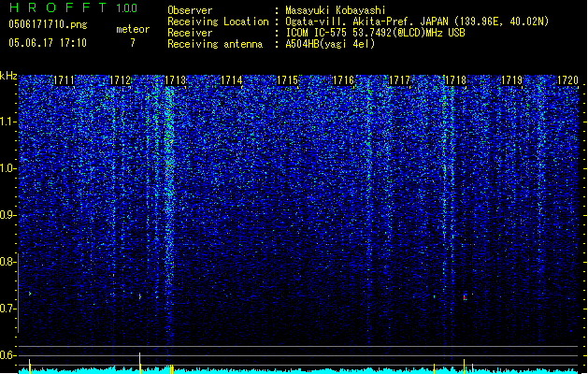Click the 0.9 kHz axis label
This screenshot has height=374, width=588.
coord(8,215)
